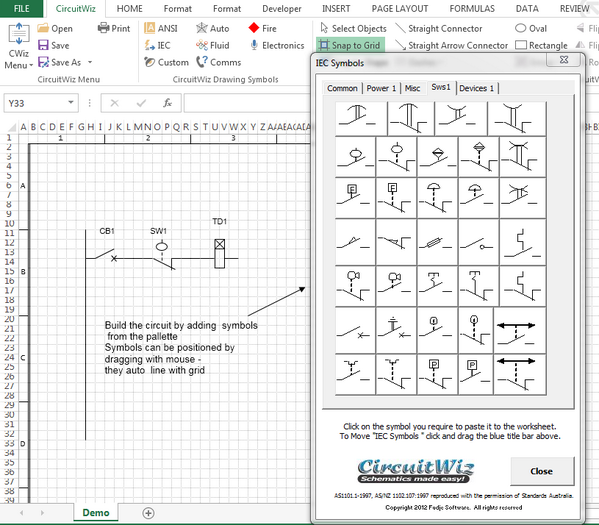599x525 pixels.
Task: Insert the fuse-switch symbol in fourth row
Action: 437,243
